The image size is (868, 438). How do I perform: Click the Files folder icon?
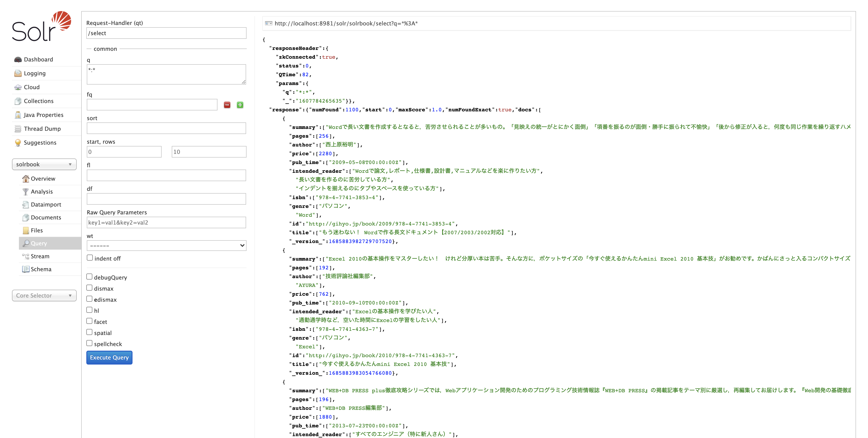(26, 231)
